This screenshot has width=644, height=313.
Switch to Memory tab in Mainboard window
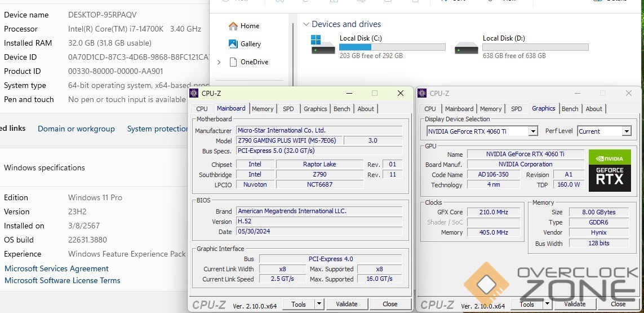263,109
